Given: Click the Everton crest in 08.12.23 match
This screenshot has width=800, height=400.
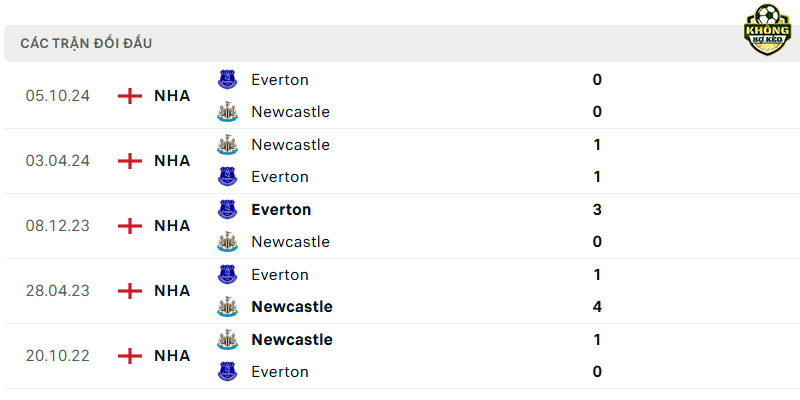Looking at the screenshot, I should (228, 210).
